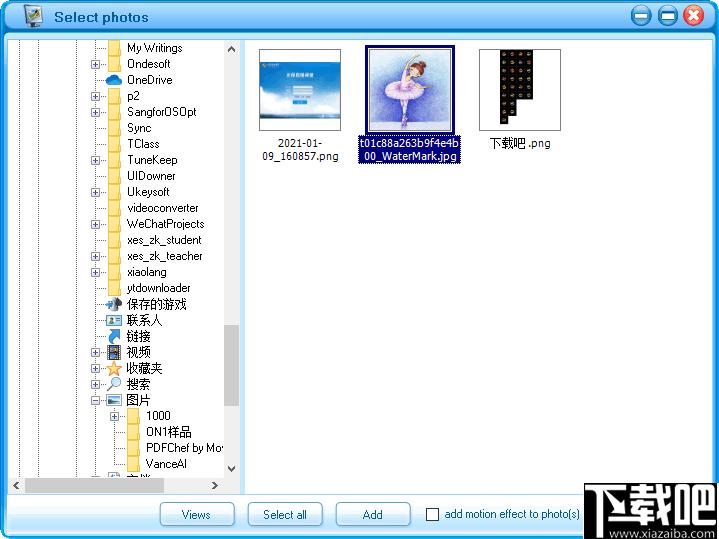The width and height of the screenshot is (719, 539).
Task: Expand the 1000 subfolder node
Action: click(114, 417)
